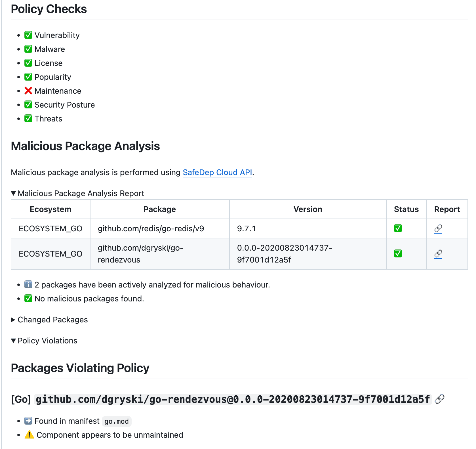Viewport: 476px width, 449px height.
Task: Click warning icon beside unmaintained component
Action: pos(29,435)
